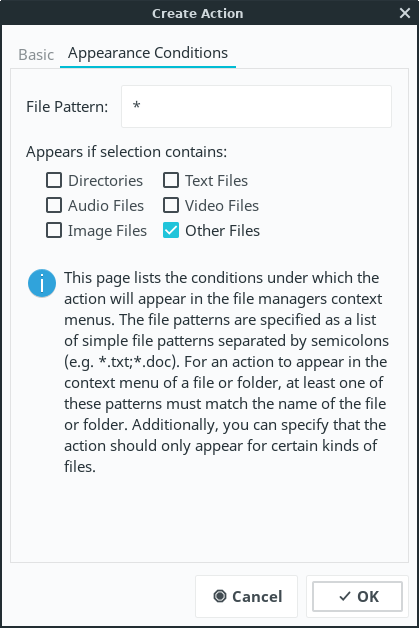This screenshot has height=628, width=419.
Task: Enable the Directories checkbox
Action: [x=54, y=180]
